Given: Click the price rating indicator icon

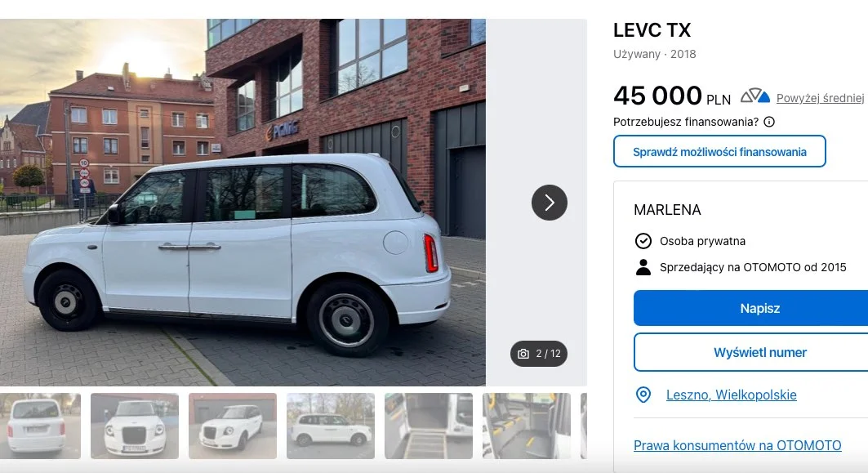Looking at the screenshot, I should (x=755, y=96).
